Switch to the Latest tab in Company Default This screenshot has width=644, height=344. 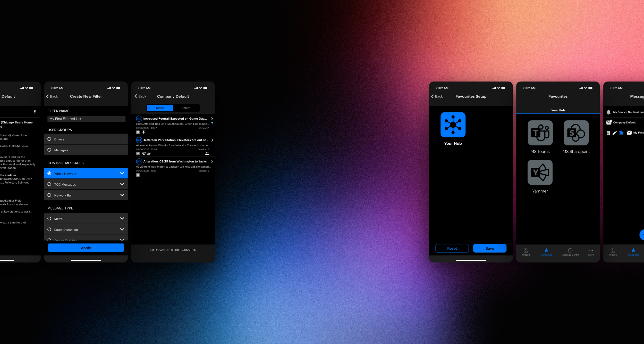click(186, 108)
